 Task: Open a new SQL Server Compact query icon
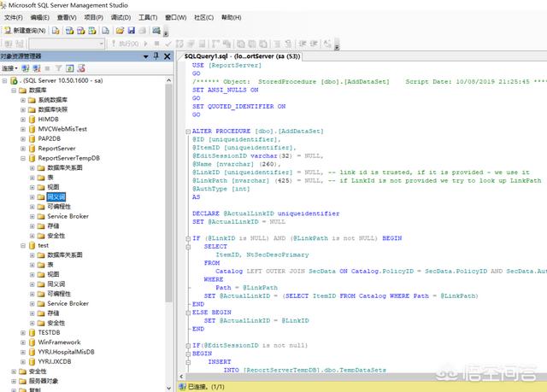[x=105, y=31]
